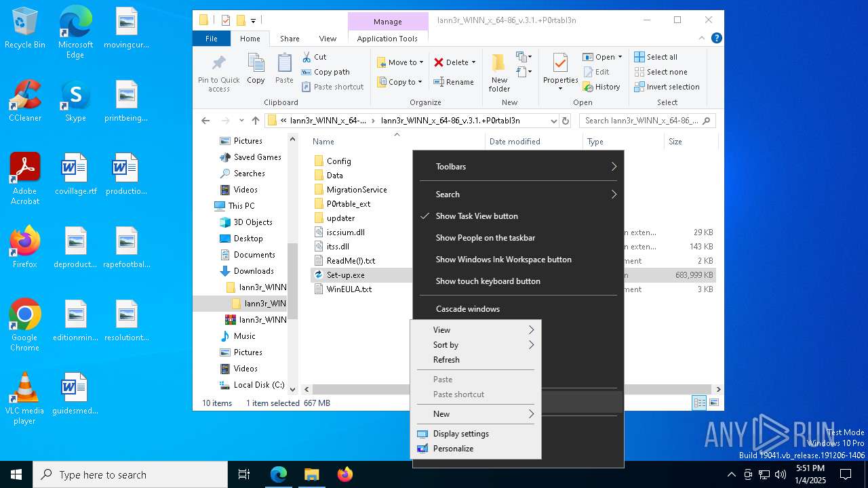868x488 pixels.
Task: Open Delete dropdown arrow
Action: coord(473,62)
